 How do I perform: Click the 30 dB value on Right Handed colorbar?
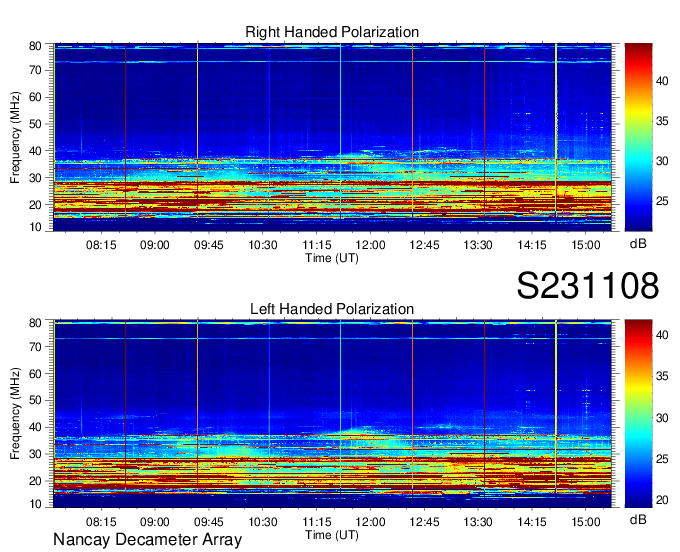[x=662, y=161]
